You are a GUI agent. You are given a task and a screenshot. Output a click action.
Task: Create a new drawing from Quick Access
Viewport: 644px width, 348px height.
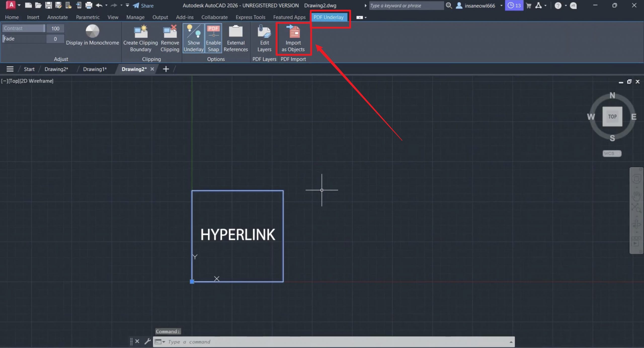pyautogui.click(x=28, y=5)
